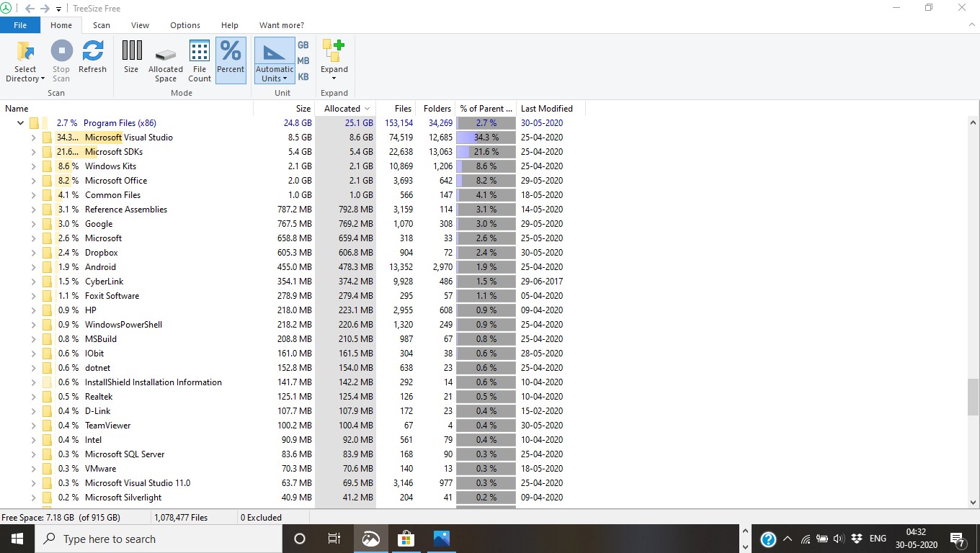Sort by Last Modified column header
This screenshot has width=980, height=553.
pyautogui.click(x=547, y=109)
